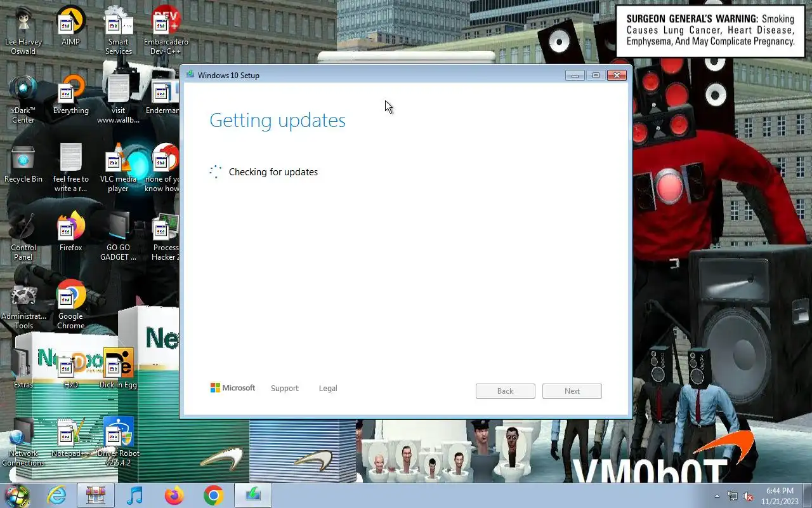Screen dimensions: 812x508
Task: Open the Legal link in Setup
Action: 328,388
